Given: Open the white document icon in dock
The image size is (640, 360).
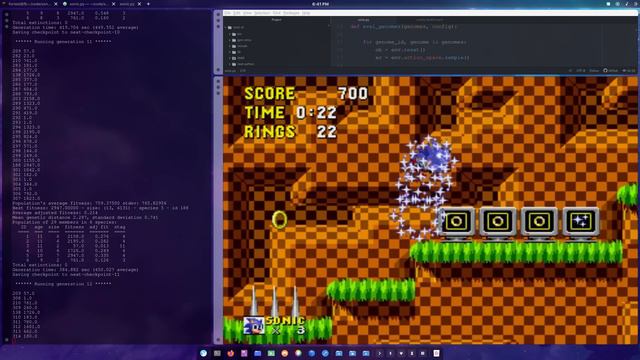Looking at the screenshot, I should point(436,353).
